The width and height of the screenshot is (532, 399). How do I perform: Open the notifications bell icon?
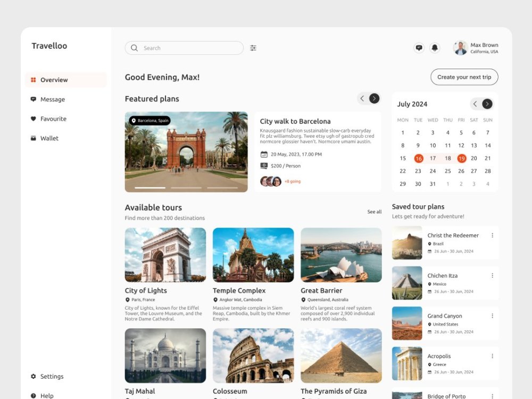(x=435, y=48)
